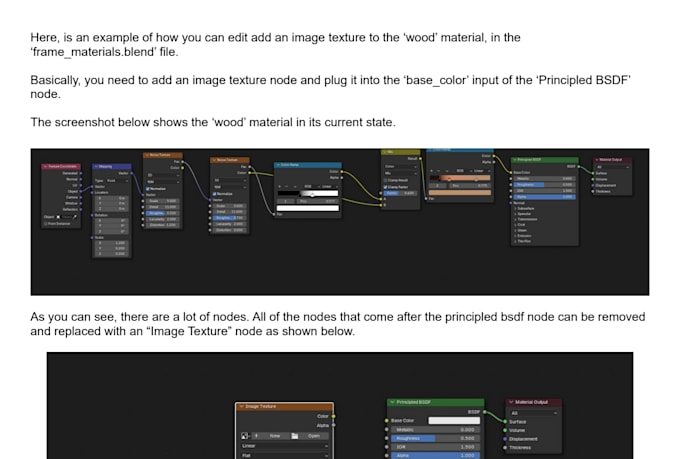Click the Generated output socket on Texture Coordinate
Image resolution: width=680 pixels, height=459 pixels.
pyautogui.click(x=81, y=173)
